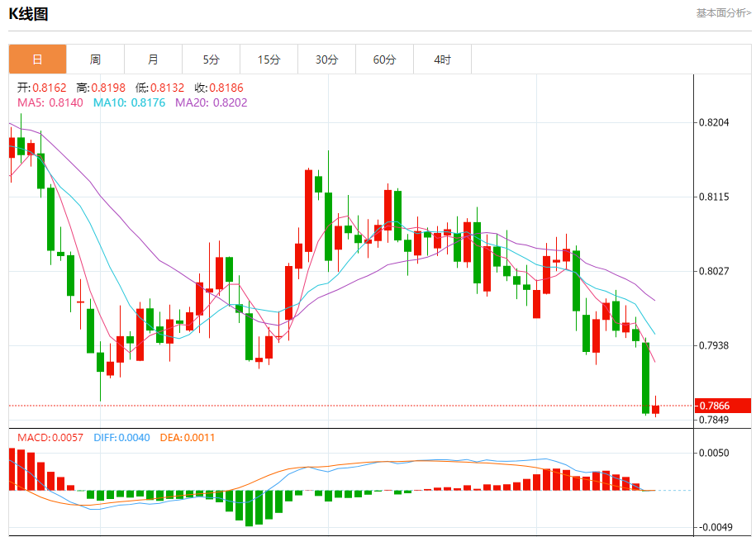Click the 开:0.8162 open price value
Viewport: 756px width, 537px height.
pos(42,88)
